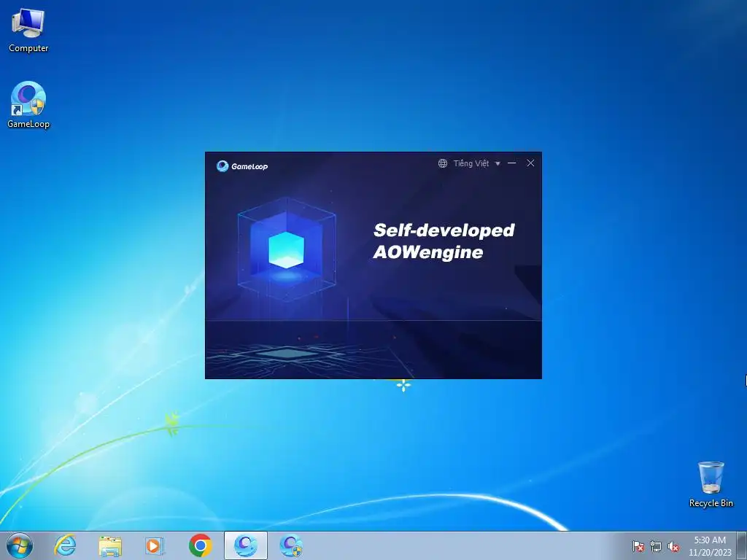Click the Show desktop strip
The image size is (747, 560).
click(742, 545)
